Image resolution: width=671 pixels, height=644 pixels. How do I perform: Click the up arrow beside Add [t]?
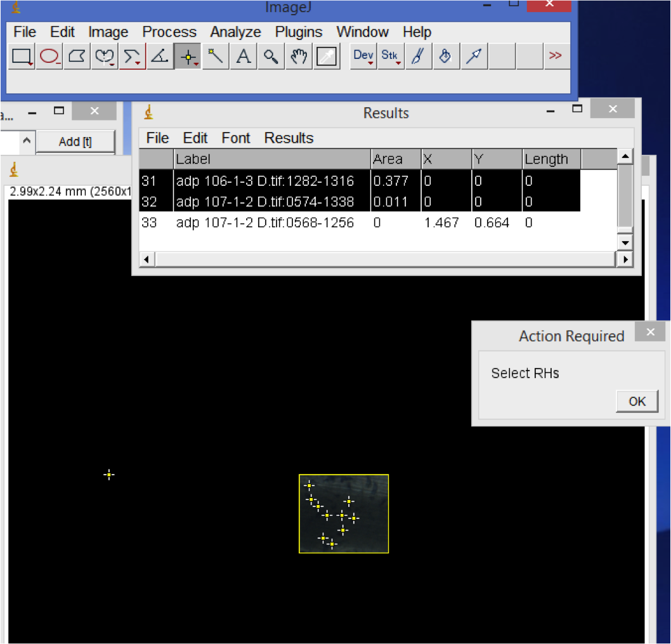pos(27,140)
